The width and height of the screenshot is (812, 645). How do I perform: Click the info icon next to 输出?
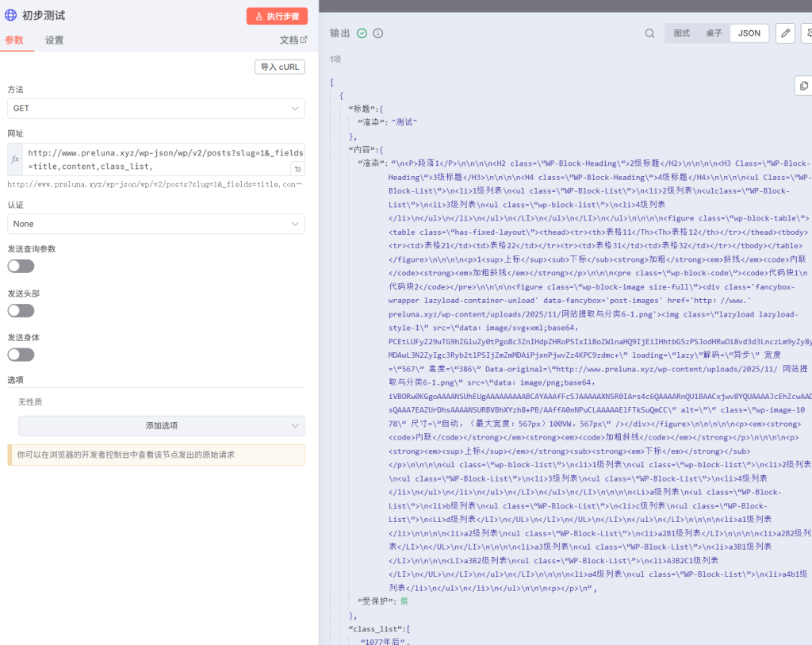(x=378, y=33)
